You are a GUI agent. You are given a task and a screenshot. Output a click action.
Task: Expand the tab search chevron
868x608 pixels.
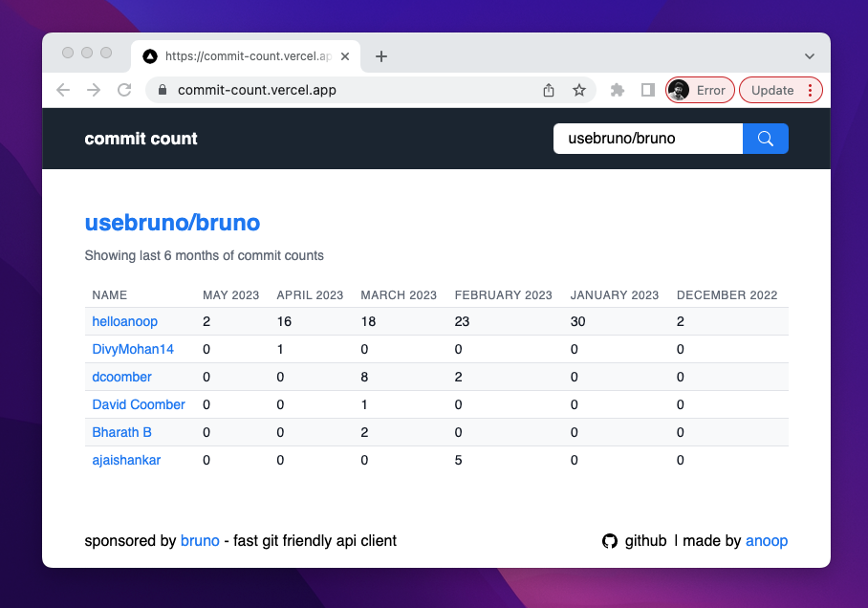[810, 56]
